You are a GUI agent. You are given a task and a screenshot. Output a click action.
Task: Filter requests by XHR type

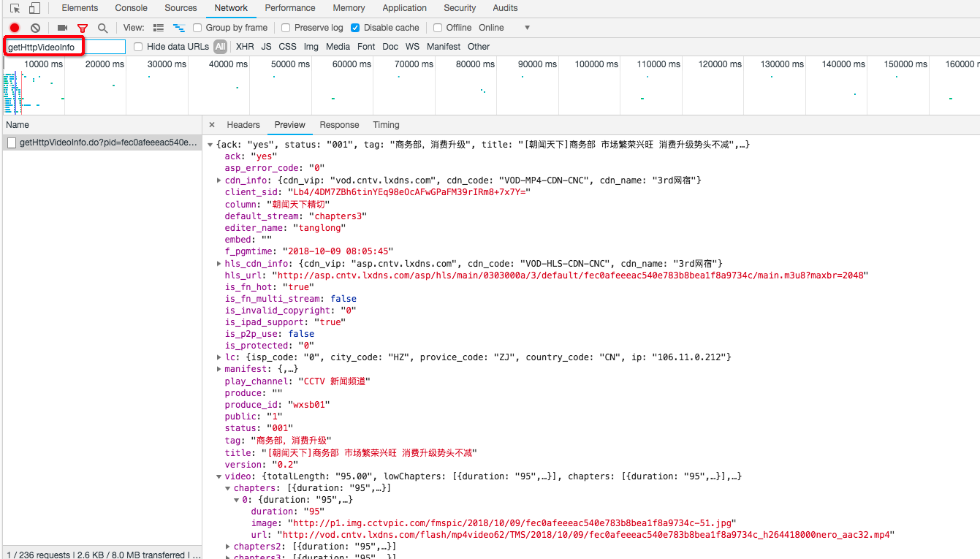[x=245, y=47]
